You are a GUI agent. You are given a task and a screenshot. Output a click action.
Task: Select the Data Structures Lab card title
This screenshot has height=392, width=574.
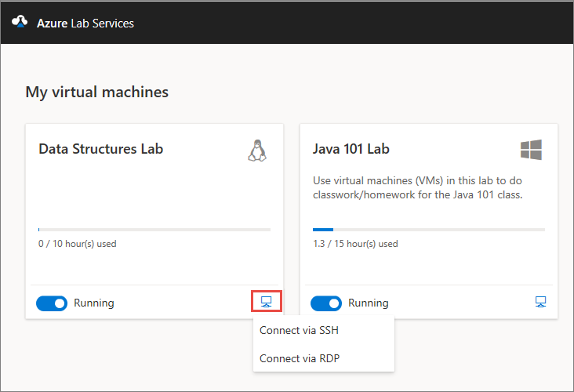(x=100, y=149)
